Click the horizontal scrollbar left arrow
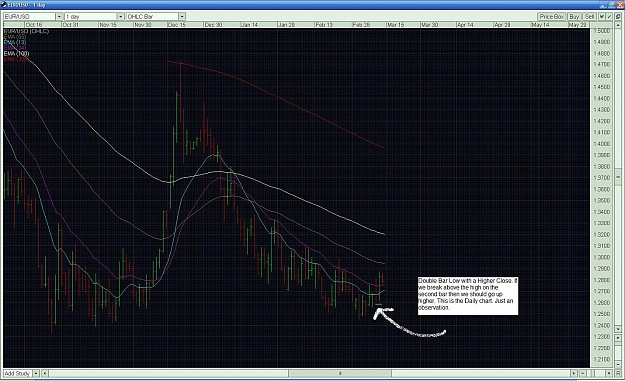 point(45,373)
